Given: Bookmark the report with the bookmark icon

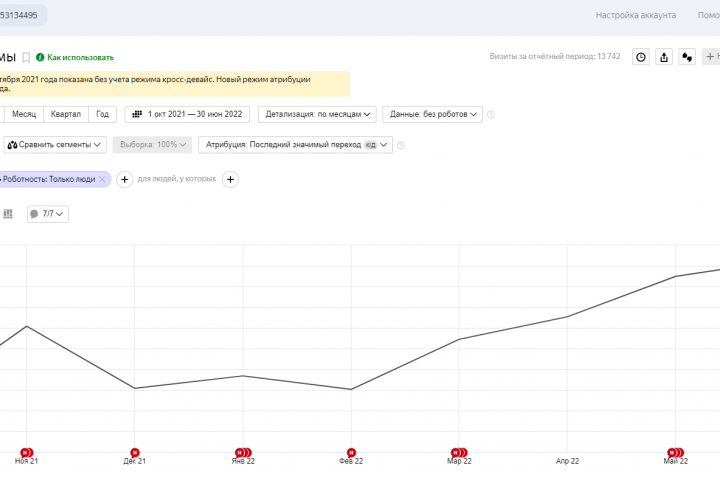Looking at the screenshot, I should pos(26,57).
